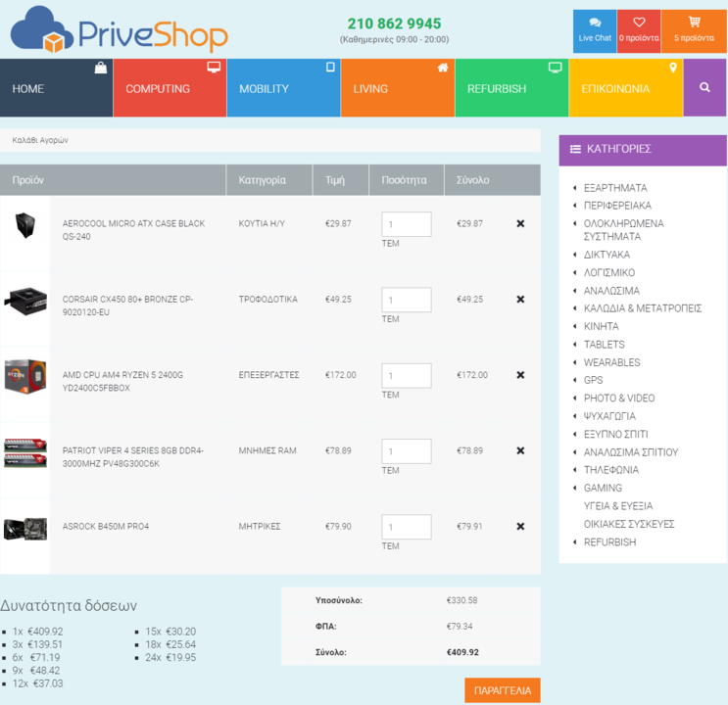Open the COMPUTING menu tab

[x=170, y=88]
